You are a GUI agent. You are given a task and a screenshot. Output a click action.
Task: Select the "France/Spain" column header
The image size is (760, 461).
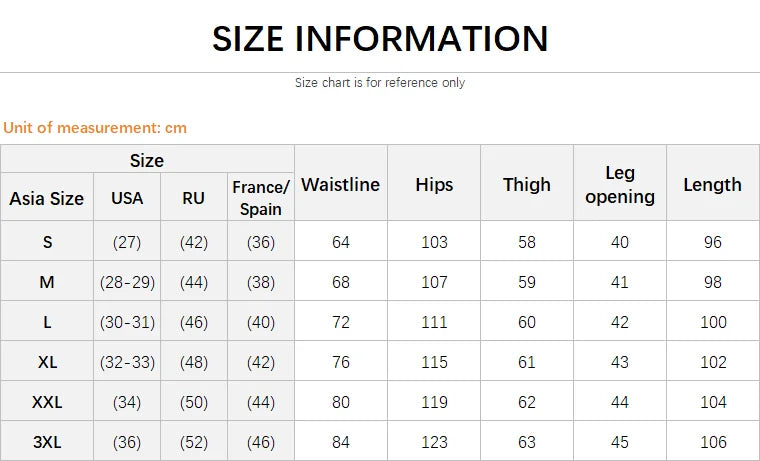pyautogui.click(x=261, y=198)
